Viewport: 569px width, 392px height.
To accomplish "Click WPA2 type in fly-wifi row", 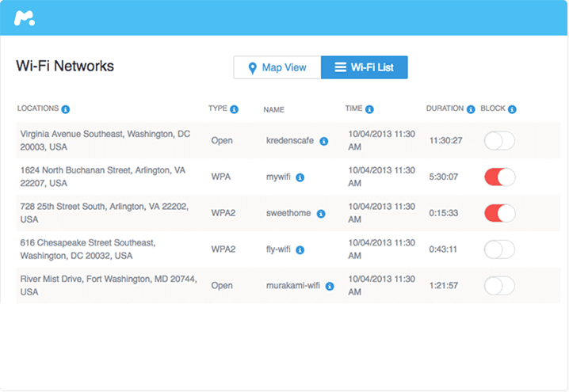I will pyautogui.click(x=223, y=249).
